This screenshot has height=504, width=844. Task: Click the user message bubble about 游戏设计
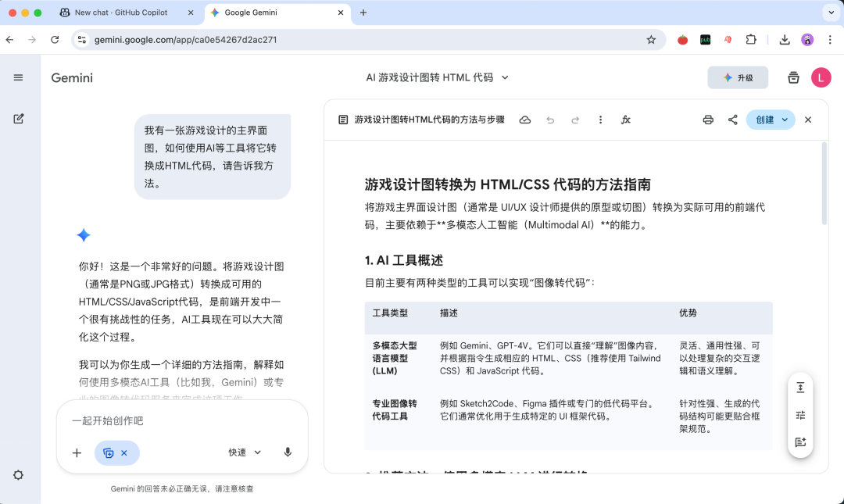(x=213, y=157)
